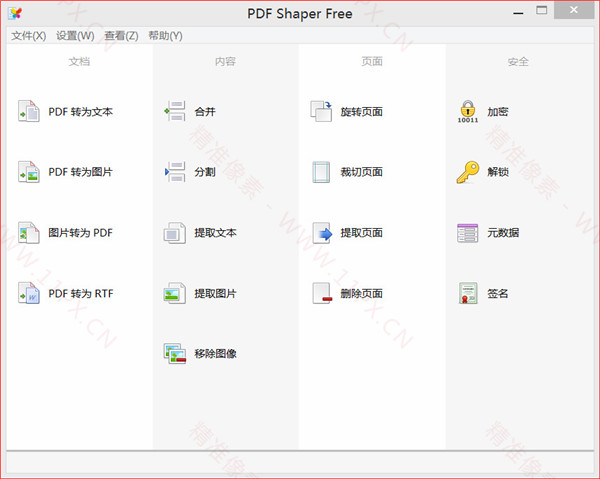Launch the 合并 text label
The image size is (600, 479).
tap(205, 112)
